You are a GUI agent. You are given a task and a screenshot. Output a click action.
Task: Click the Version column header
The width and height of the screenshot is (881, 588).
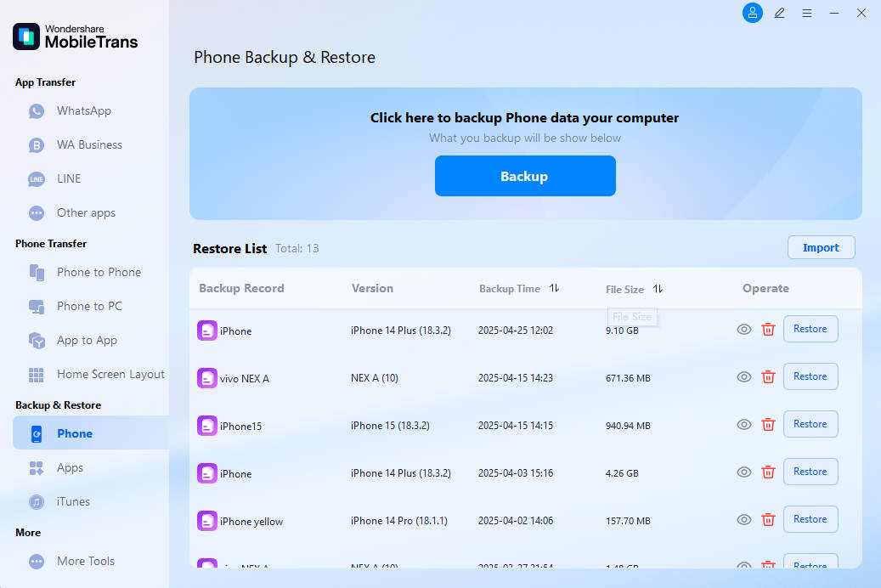(372, 288)
